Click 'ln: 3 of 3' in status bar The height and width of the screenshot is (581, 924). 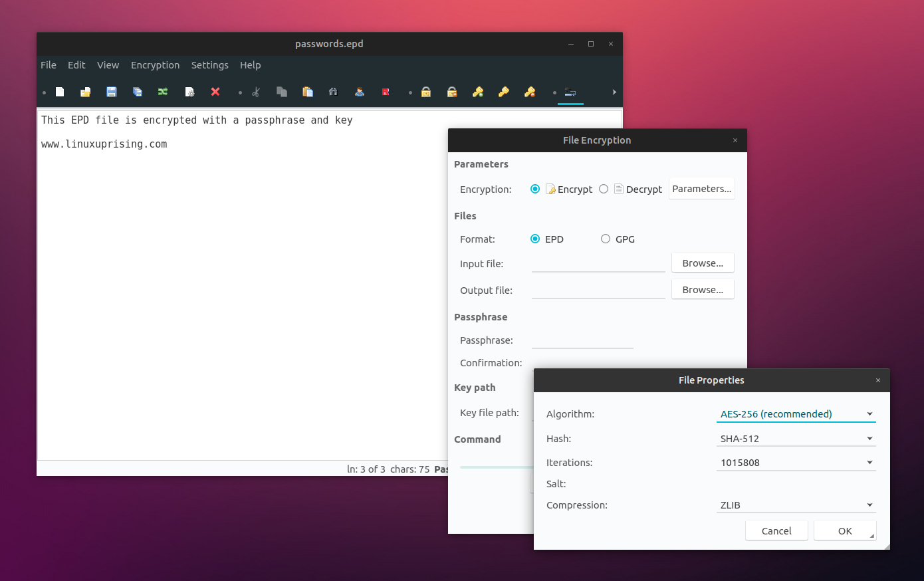point(366,469)
